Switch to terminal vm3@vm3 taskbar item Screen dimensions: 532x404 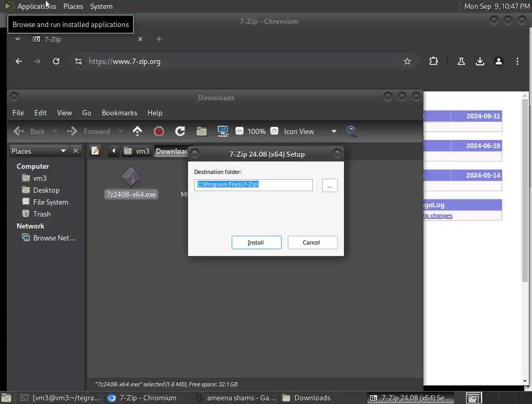point(61,398)
